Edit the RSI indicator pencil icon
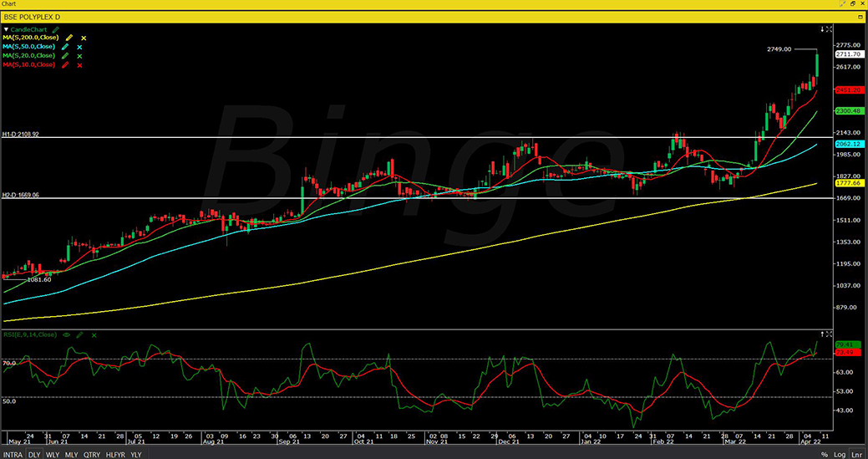 pos(79,335)
